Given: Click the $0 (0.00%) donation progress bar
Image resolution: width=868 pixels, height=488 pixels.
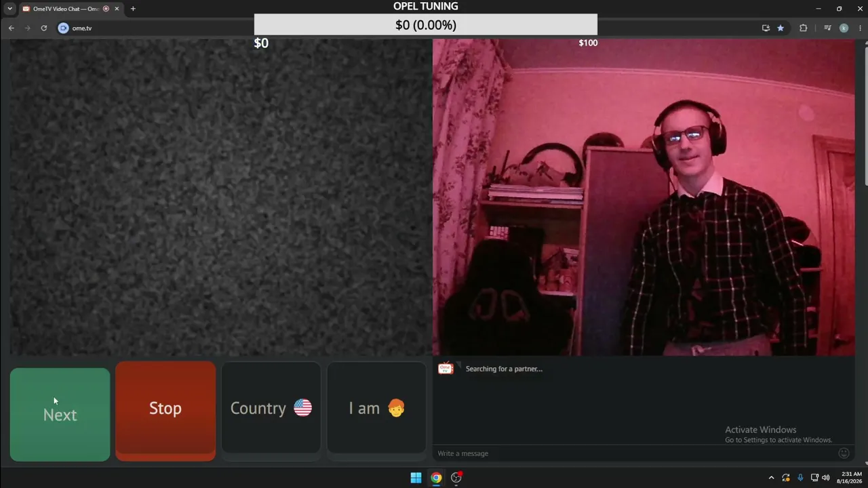Looking at the screenshot, I should tap(426, 25).
